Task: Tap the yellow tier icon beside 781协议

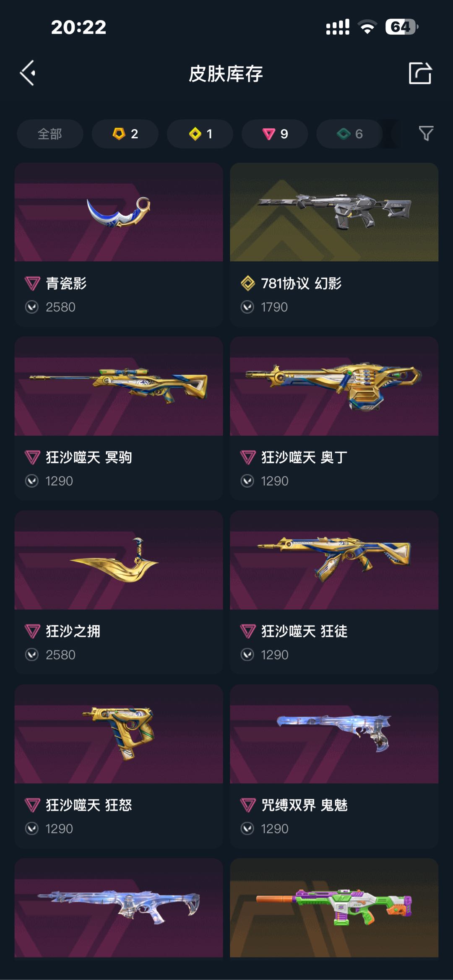Action: coord(247,283)
